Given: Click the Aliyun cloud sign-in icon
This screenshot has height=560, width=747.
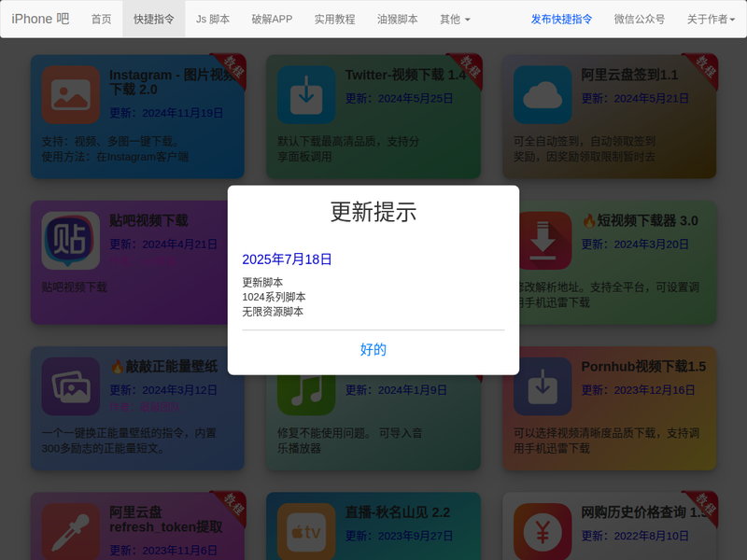Looking at the screenshot, I should point(543,94).
